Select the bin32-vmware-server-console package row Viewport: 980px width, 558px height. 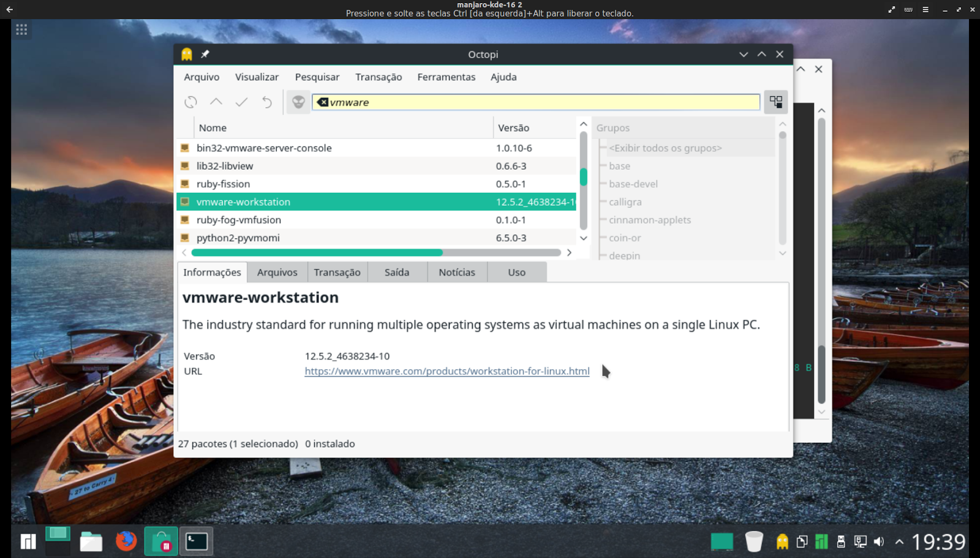pyautogui.click(x=376, y=148)
